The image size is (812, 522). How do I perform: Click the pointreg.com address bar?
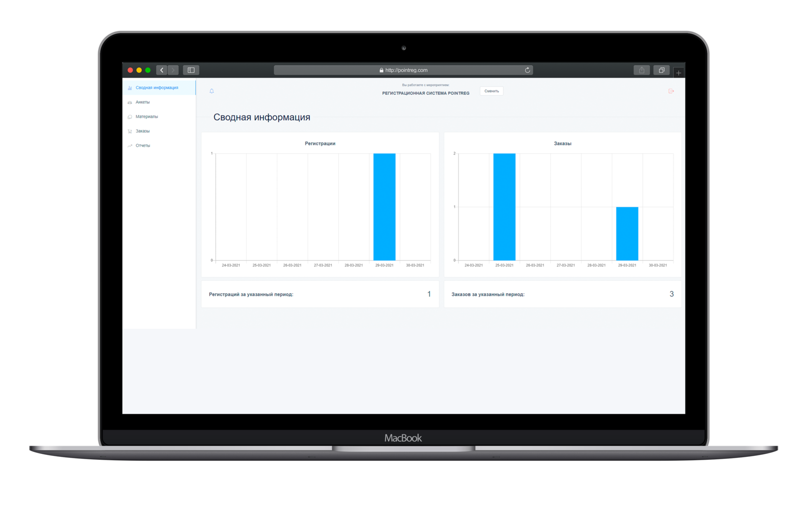(403, 70)
